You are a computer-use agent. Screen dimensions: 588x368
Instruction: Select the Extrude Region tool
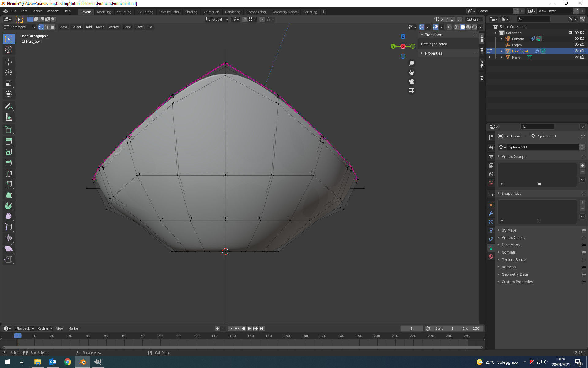point(9,141)
